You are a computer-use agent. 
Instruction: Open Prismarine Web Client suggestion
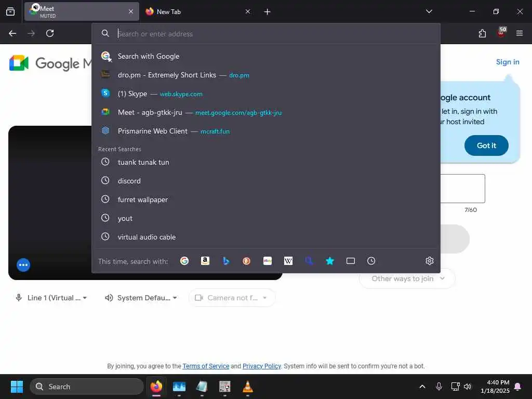[x=266, y=131]
